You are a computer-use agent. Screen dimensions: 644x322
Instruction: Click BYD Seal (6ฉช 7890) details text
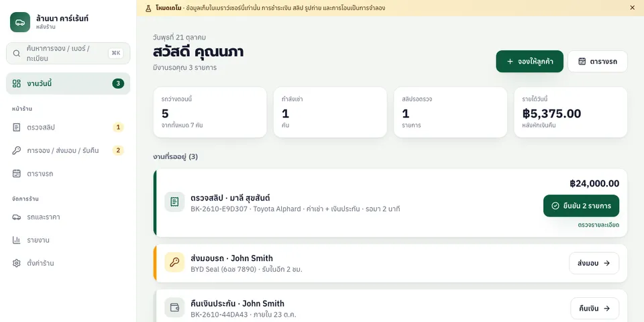(x=246, y=270)
